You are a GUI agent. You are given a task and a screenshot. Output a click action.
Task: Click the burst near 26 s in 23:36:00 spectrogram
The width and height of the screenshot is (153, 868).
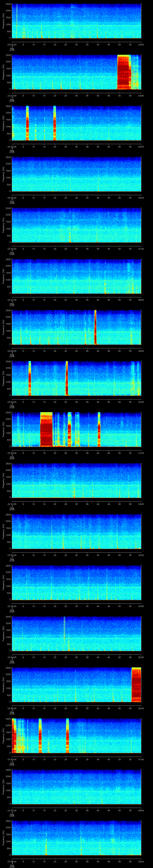(x=67, y=736)
